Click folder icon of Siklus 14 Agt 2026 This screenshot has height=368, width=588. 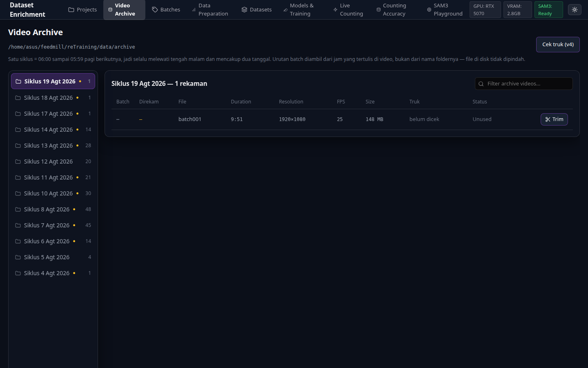click(x=18, y=130)
